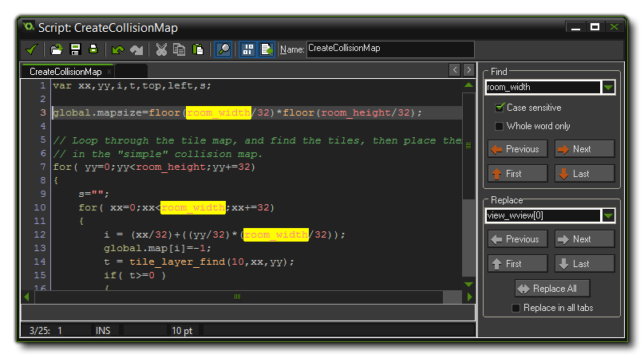The height and width of the screenshot is (358, 644).
Task: Disable the Case sensitive checkbox
Action: tap(500, 108)
